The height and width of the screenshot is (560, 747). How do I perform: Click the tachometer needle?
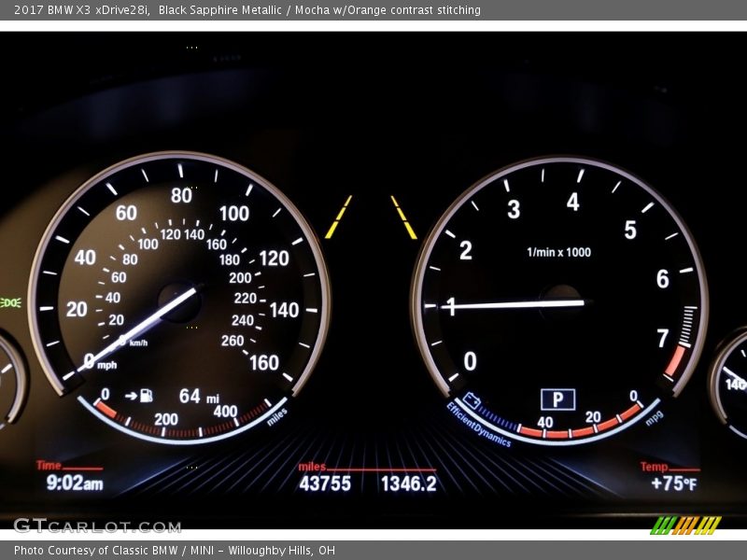[514, 304]
